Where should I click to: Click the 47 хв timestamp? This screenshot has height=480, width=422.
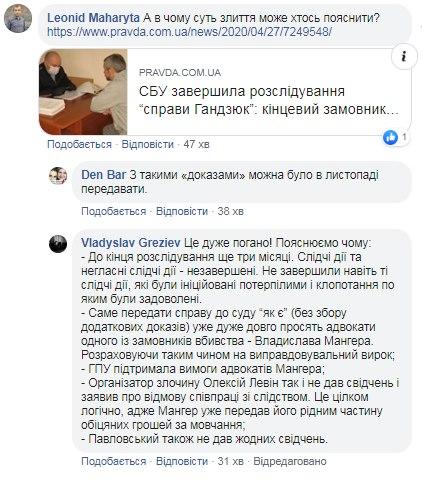(196, 144)
